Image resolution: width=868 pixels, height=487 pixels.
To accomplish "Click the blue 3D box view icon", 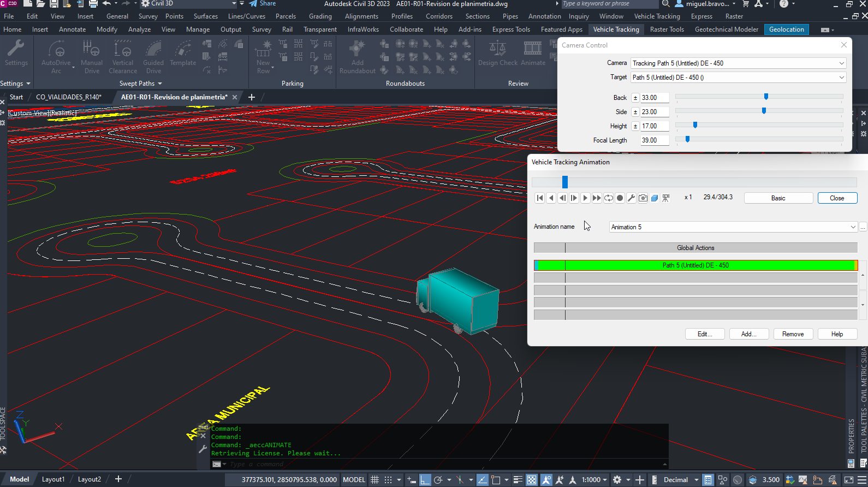I will (655, 198).
